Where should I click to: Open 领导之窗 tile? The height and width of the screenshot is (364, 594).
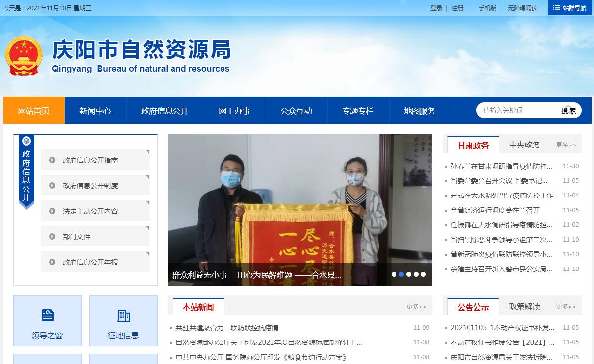click(48, 321)
